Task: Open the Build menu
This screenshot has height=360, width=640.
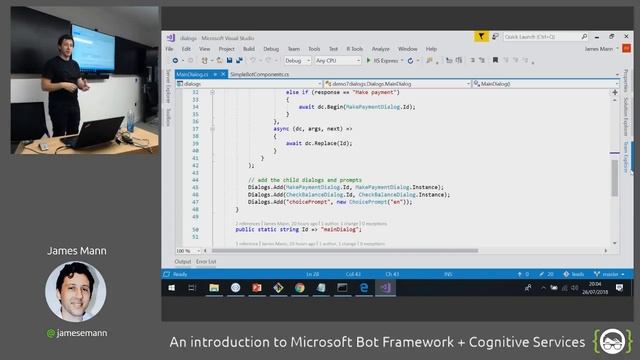Action: click(x=249, y=49)
